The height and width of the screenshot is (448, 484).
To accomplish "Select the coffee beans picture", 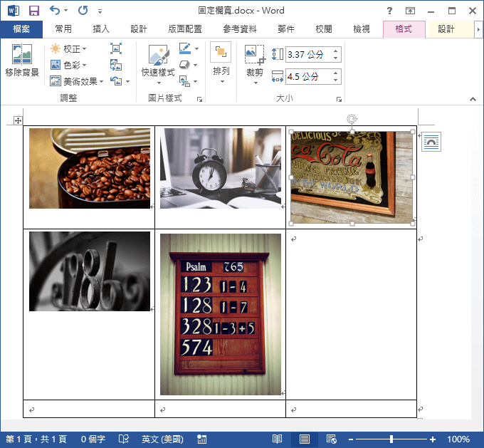I will click(90, 168).
